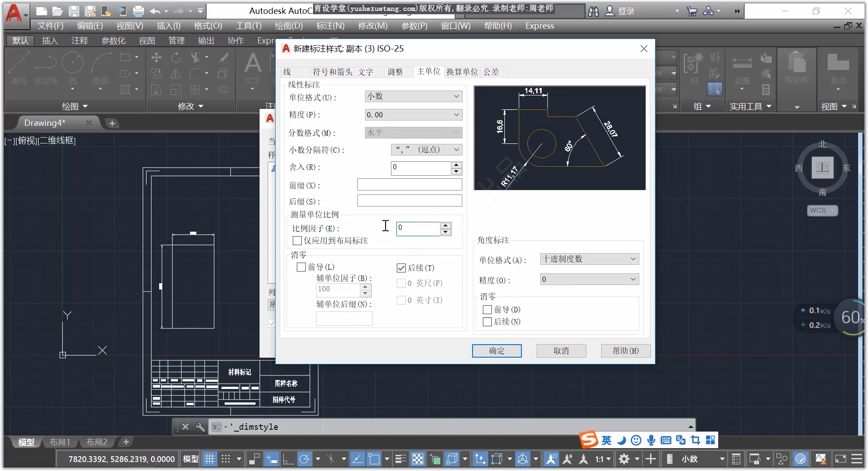
Task: Click the customization hamburger icon in status bar
Action: coord(857,459)
